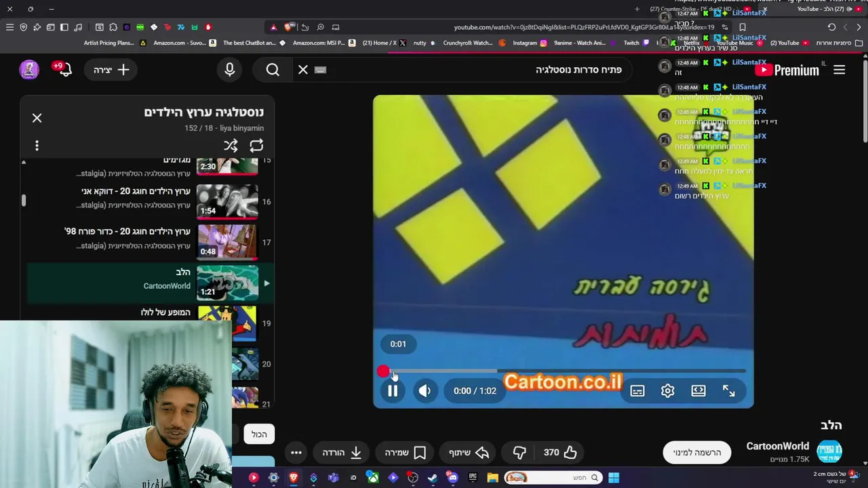Viewport: 868px width, 488px height.
Task: Open Steam from the taskbar
Action: (x=432, y=478)
